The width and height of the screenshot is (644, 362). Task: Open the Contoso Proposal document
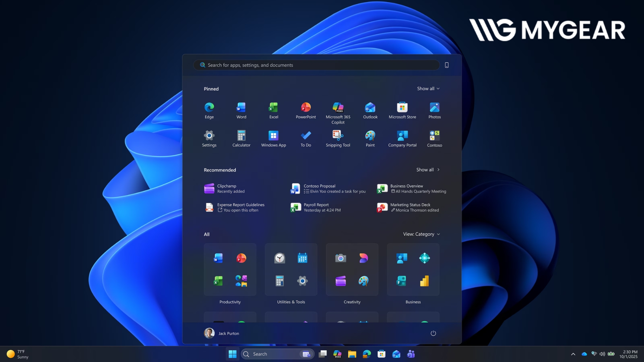(328, 189)
